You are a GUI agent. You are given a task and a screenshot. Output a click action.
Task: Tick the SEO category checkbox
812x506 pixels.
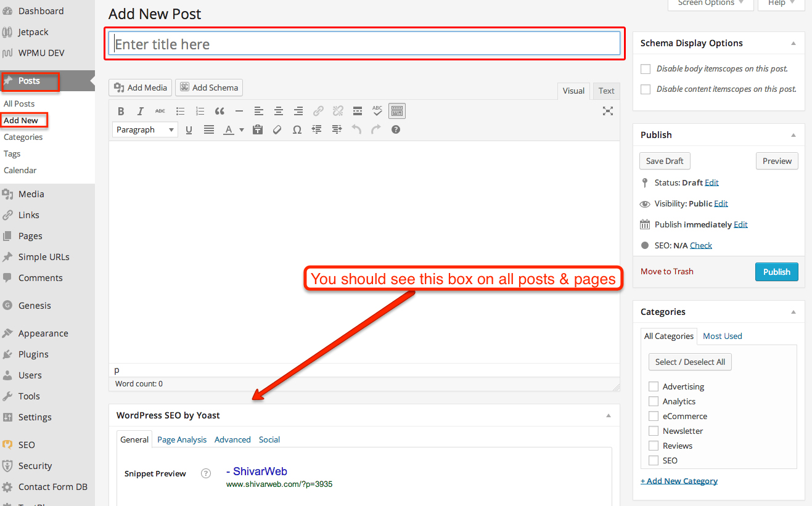tap(654, 460)
